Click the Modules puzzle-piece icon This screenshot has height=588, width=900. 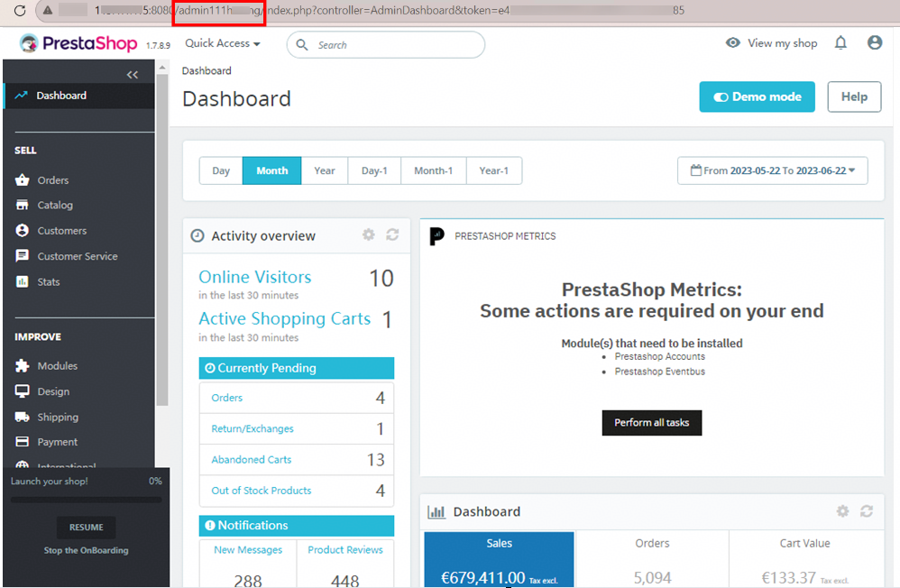pyautogui.click(x=22, y=366)
